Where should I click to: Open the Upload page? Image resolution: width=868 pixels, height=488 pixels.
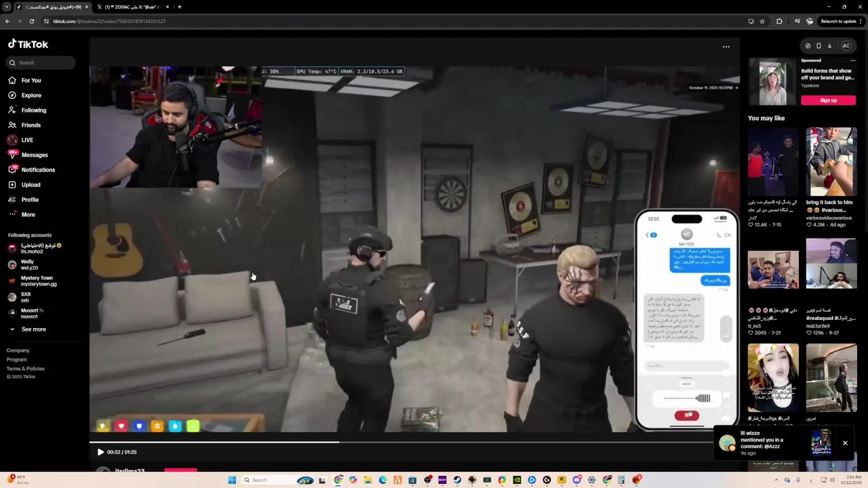(x=24, y=185)
